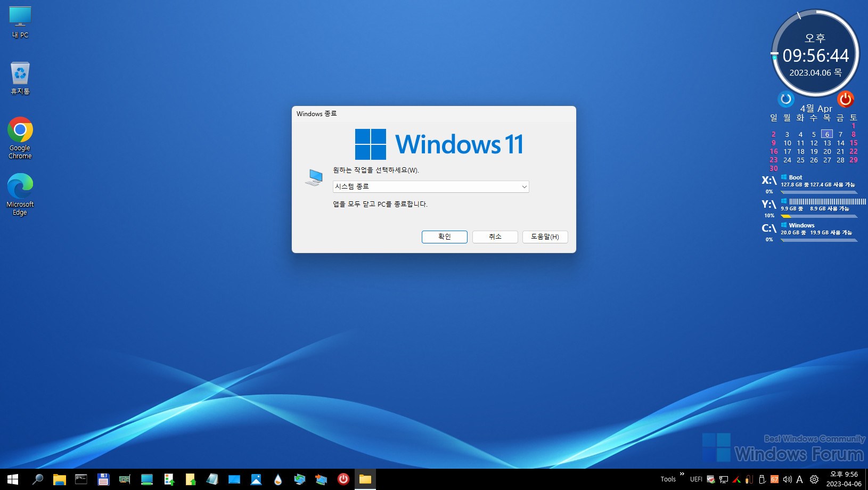Viewport: 868px width, 490px height.
Task: Expand the Tools toolbar chevron
Action: pyautogui.click(x=682, y=473)
